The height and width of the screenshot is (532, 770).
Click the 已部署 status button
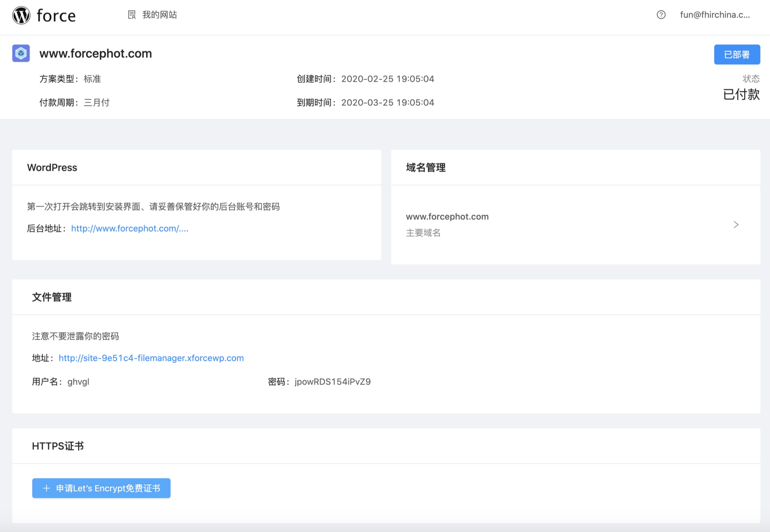[x=737, y=54]
